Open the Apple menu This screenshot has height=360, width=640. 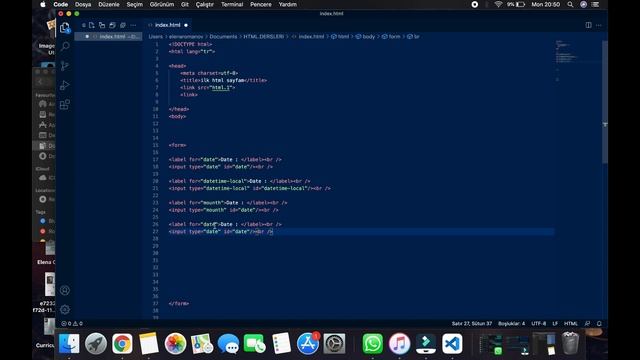(43, 4)
